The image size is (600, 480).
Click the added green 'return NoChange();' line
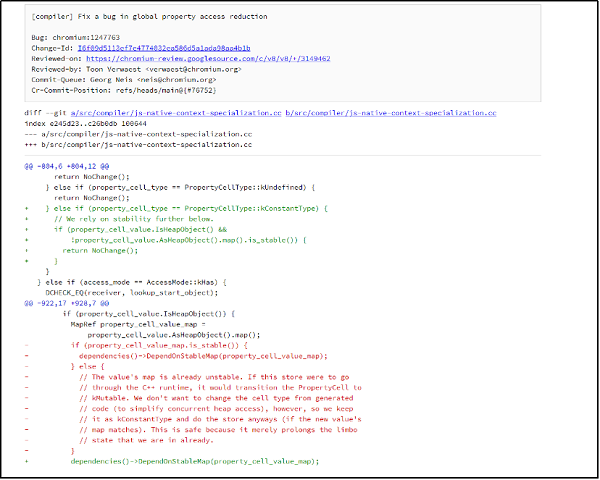[100, 251]
